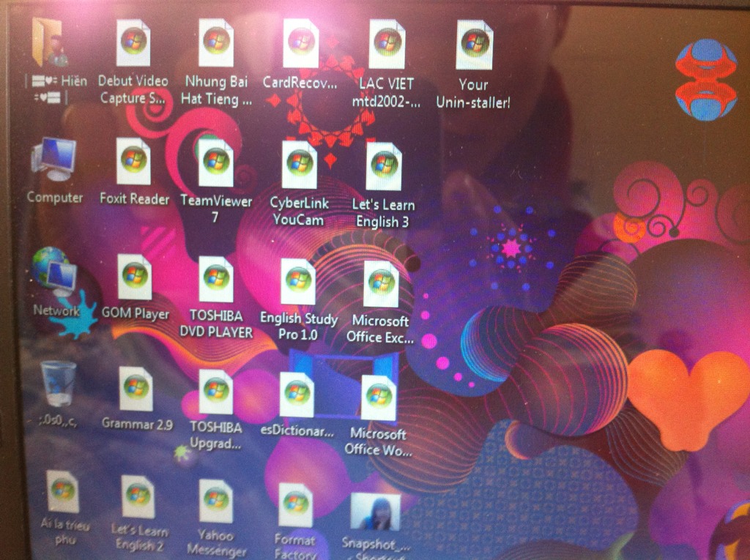
Task: Click the Format Factory shortcut
Action: (295, 504)
